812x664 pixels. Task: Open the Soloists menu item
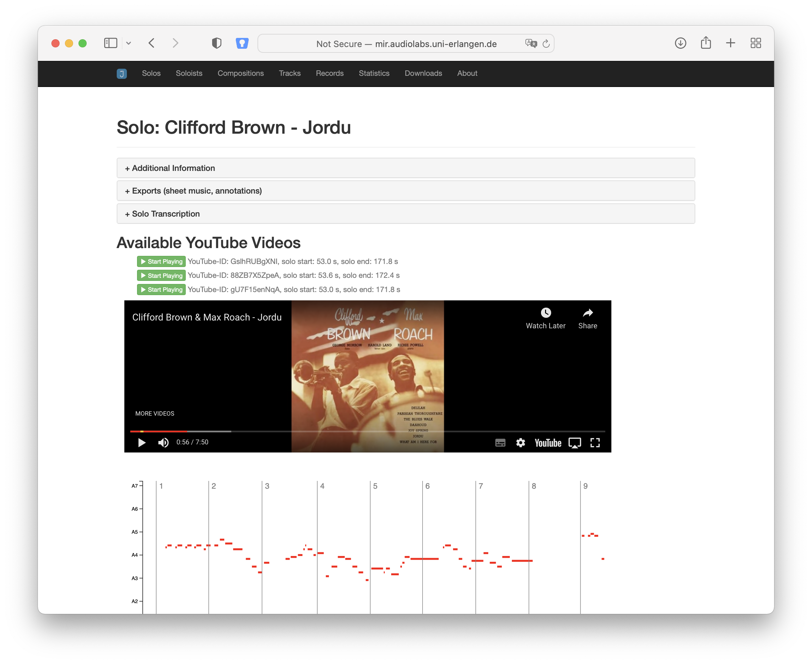[x=189, y=73]
